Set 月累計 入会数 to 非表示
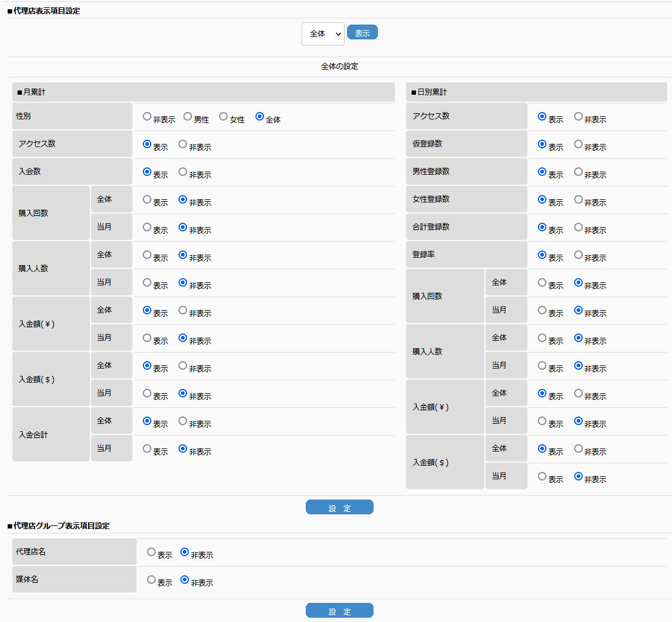Image resolution: width=672 pixels, height=622 pixels. point(183,172)
